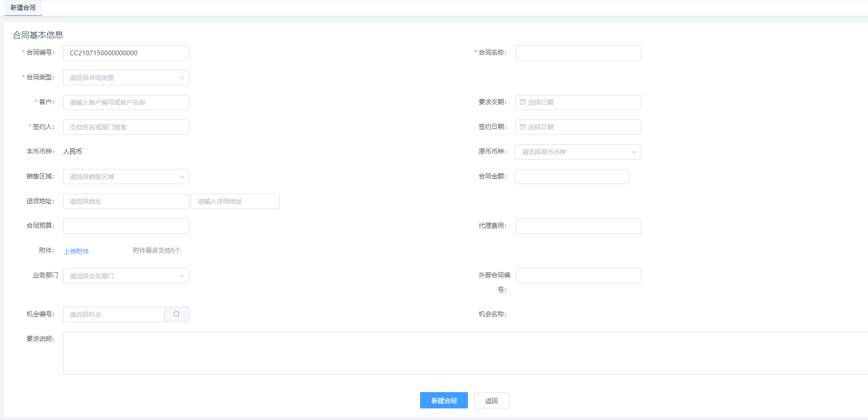
Task: Focus the 合同名称 input field
Action: [578, 53]
